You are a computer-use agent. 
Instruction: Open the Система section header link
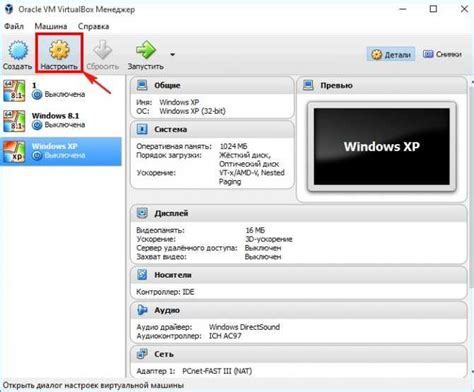pos(170,129)
